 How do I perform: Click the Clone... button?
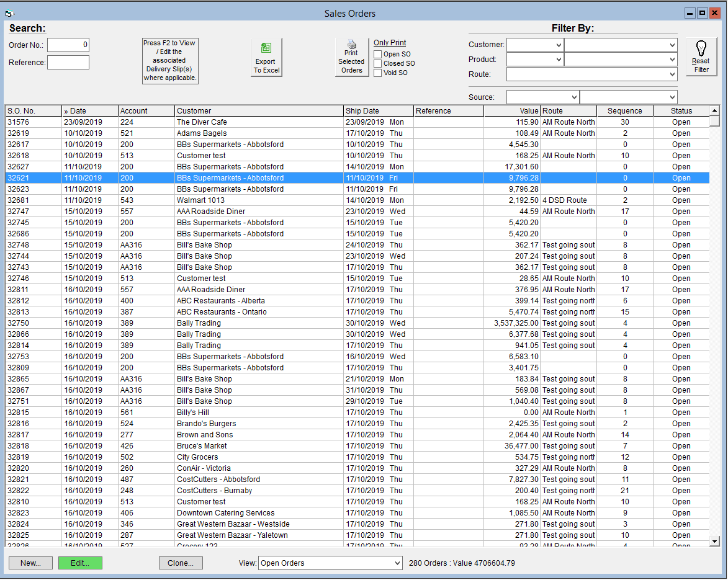click(x=181, y=563)
